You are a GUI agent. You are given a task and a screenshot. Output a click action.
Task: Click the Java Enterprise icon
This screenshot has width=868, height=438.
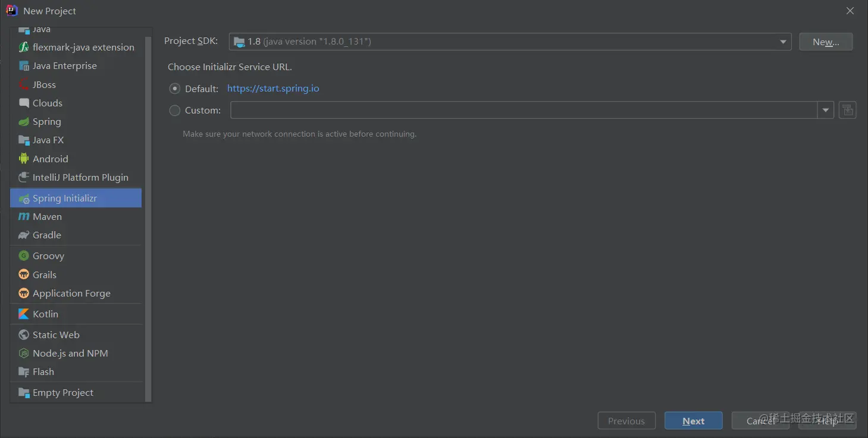24,65
